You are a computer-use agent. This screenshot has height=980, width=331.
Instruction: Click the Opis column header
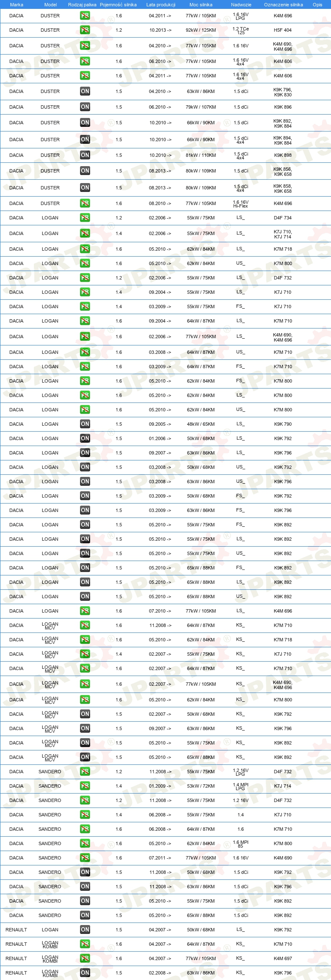click(317, 5)
